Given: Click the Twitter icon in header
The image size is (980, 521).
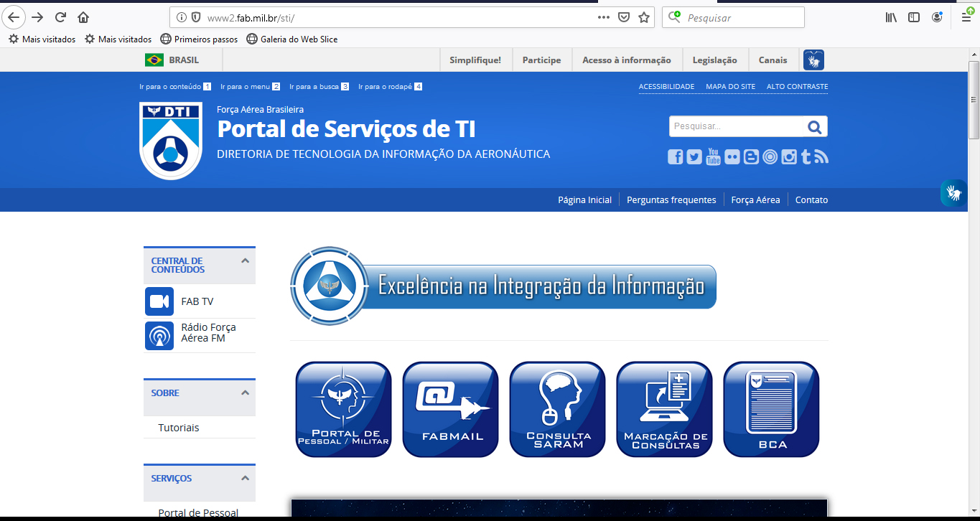Looking at the screenshot, I should tap(694, 157).
